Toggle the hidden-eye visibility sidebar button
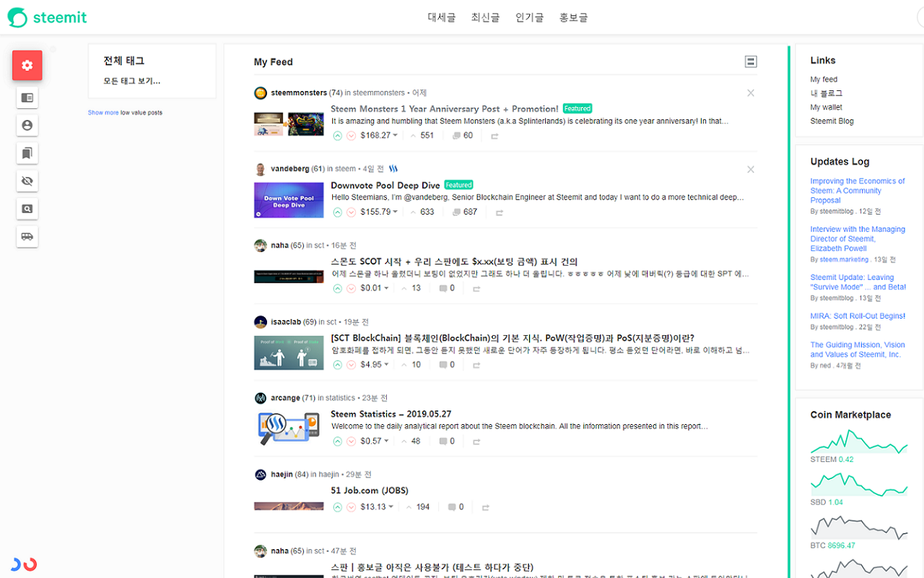Viewport: 924px width, 578px height. point(27,181)
